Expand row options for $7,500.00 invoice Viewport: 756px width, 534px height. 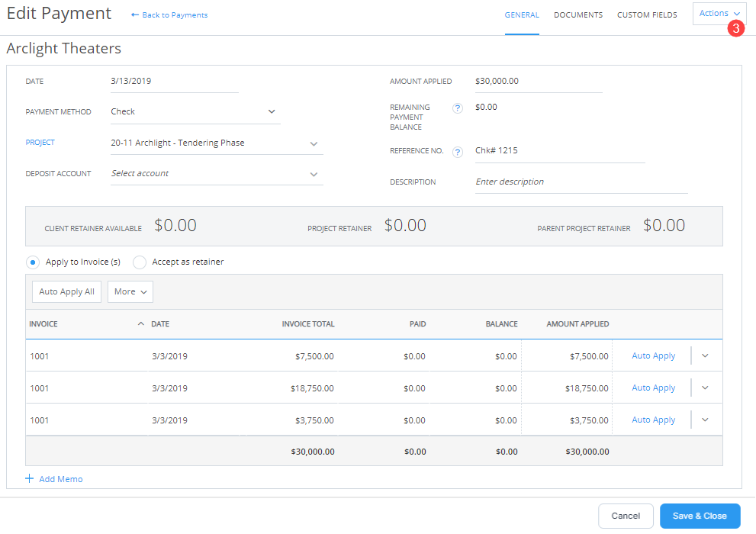[x=705, y=355]
